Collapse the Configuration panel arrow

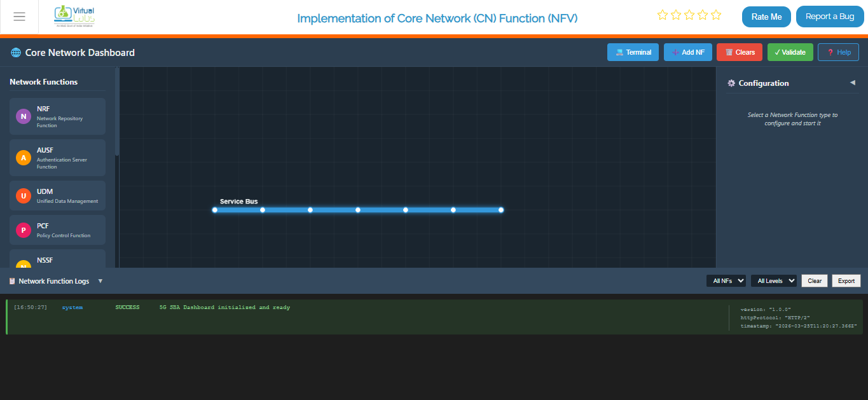pos(853,83)
